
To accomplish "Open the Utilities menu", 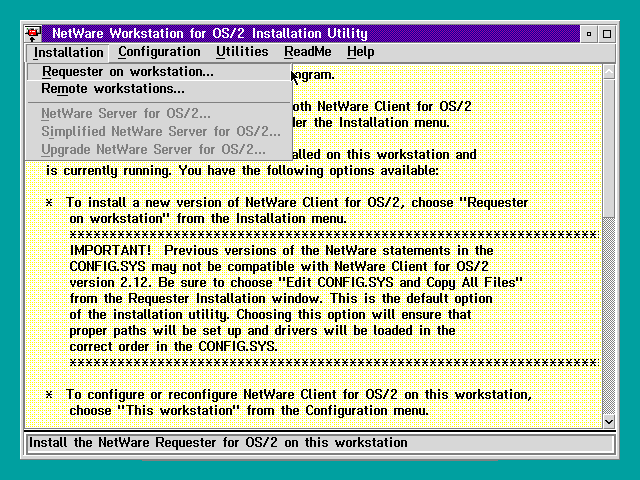I will tap(242, 52).
